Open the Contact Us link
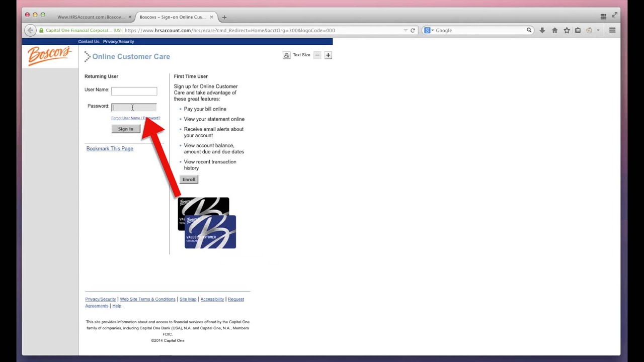 (x=89, y=42)
